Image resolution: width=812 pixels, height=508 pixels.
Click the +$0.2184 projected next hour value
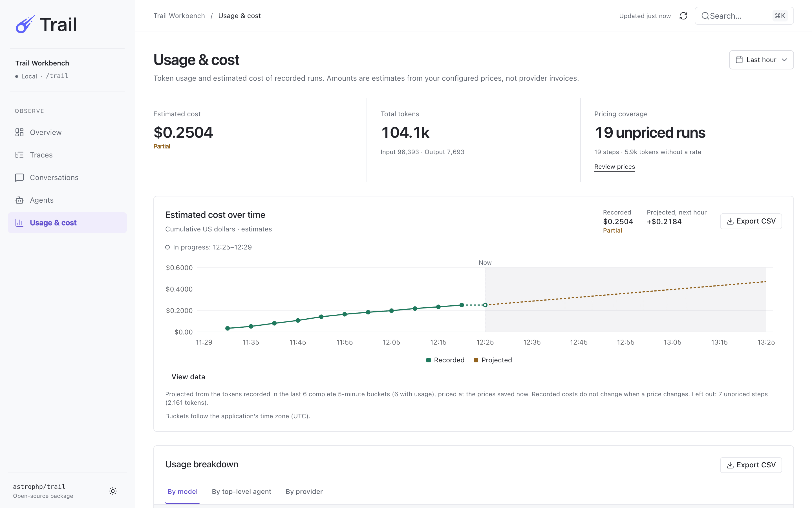click(x=664, y=222)
